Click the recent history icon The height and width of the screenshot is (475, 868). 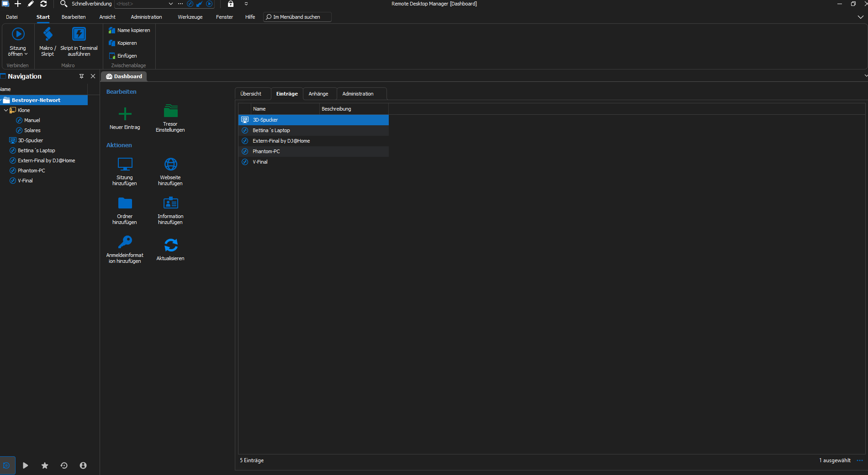(x=64, y=465)
